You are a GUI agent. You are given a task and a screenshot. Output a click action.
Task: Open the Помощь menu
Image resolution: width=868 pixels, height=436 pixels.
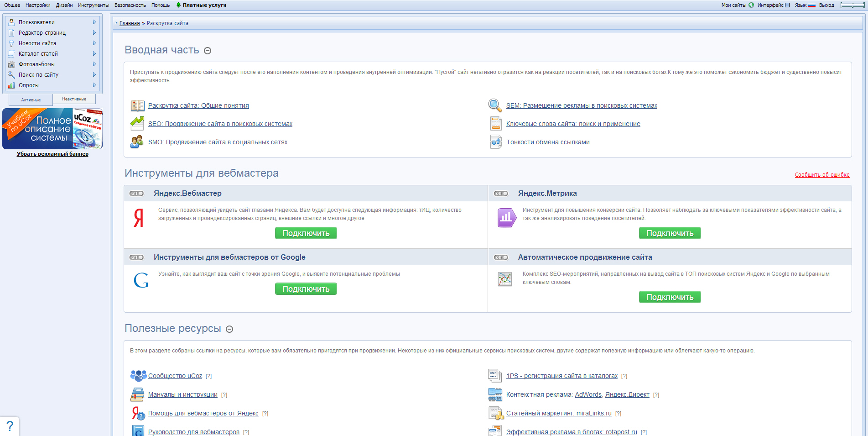pos(161,5)
